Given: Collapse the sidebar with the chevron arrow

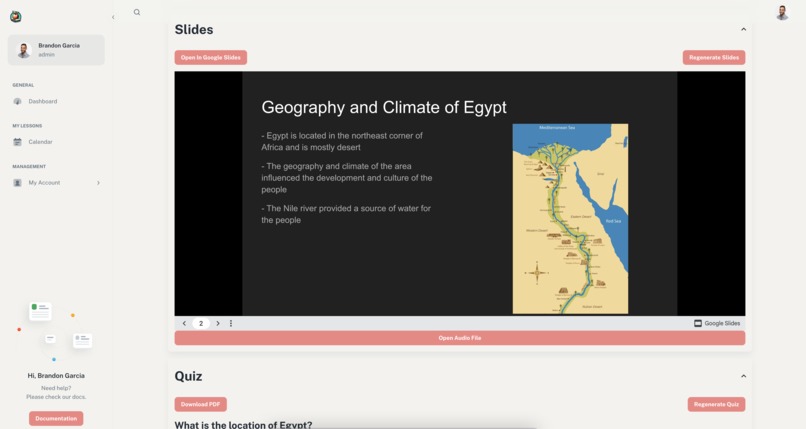Looking at the screenshot, I should point(113,17).
